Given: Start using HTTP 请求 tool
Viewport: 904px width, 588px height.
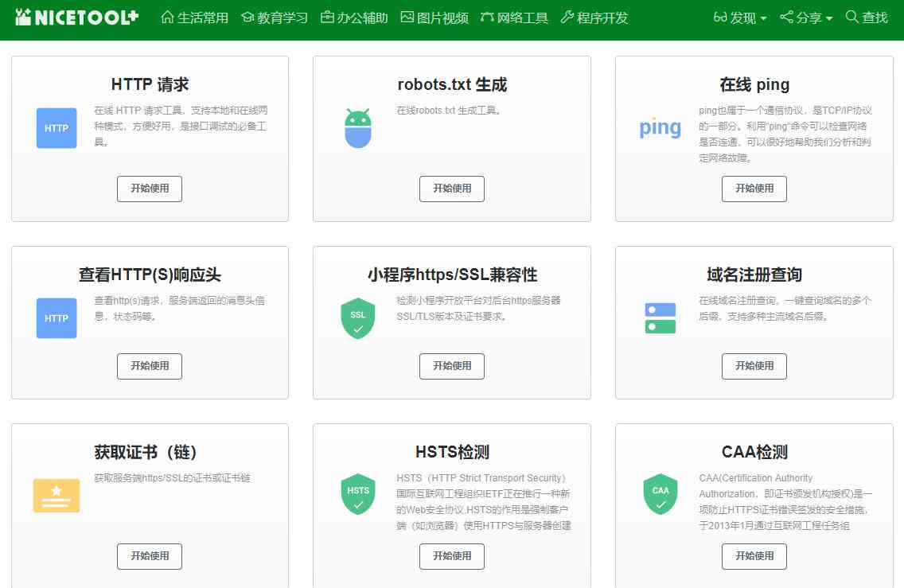Looking at the screenshot, I should (x=150, y=189).
